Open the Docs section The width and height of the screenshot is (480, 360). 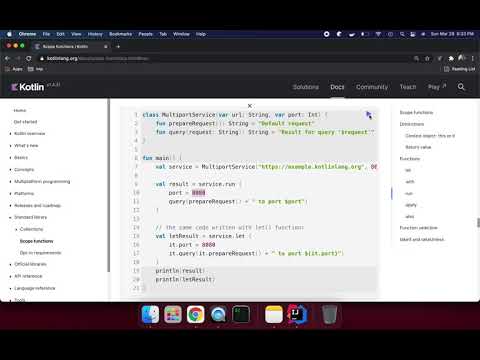[337, 87]
